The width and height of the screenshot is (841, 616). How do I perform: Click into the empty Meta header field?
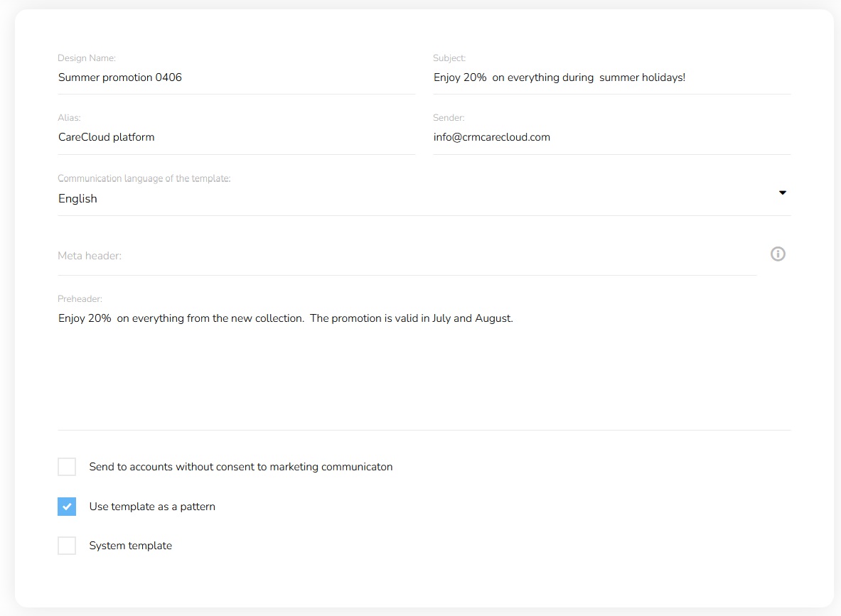pyautogui.click(x=405, y=256)
